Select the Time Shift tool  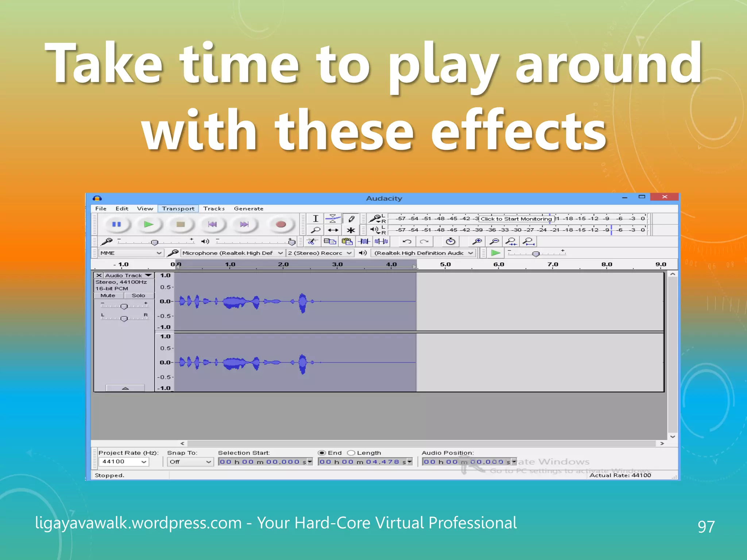click(333, 230)
